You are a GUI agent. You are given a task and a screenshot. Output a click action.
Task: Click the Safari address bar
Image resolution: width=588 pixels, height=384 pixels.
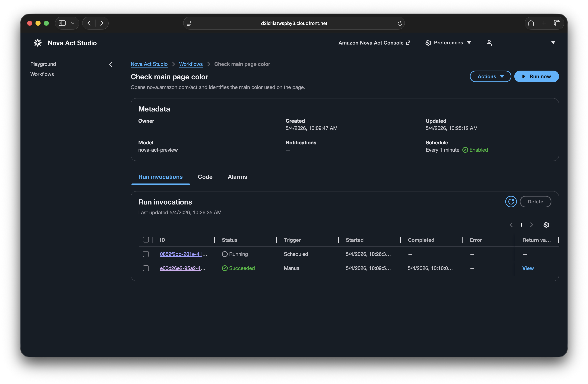[294, 23]
